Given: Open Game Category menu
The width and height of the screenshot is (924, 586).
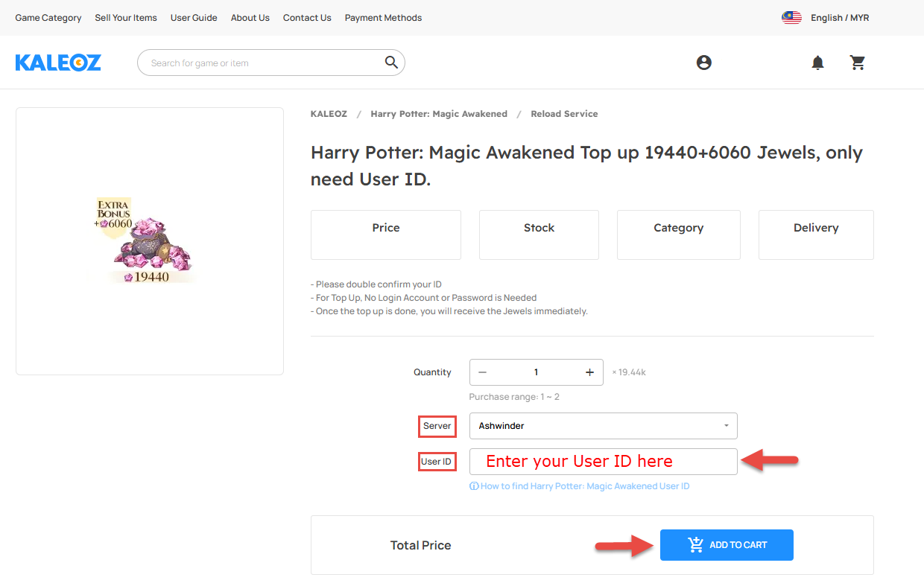Looking at the screenshot, I should pyautogui.click(x=48, y=18).
